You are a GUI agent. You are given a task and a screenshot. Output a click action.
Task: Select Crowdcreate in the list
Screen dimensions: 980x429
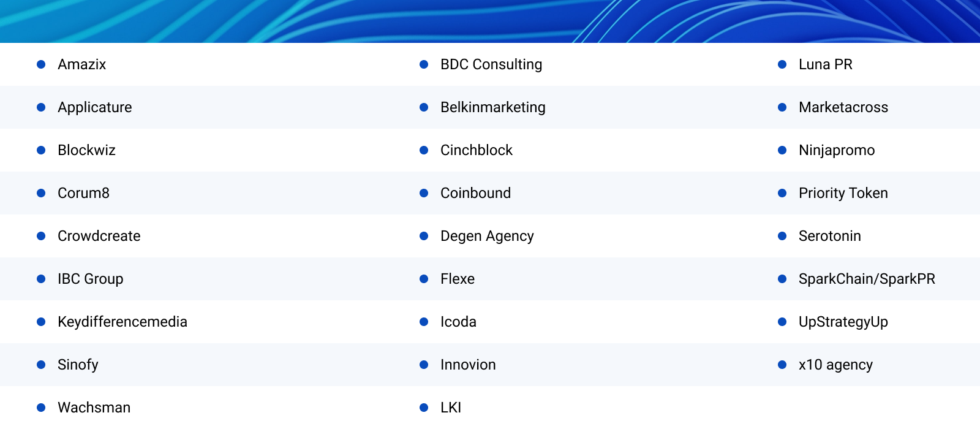pos(99,236)
